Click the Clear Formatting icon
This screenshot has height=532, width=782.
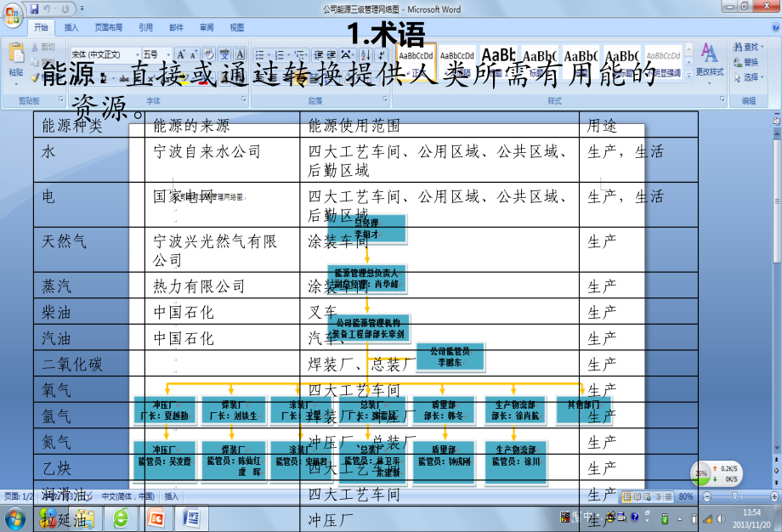209,54
